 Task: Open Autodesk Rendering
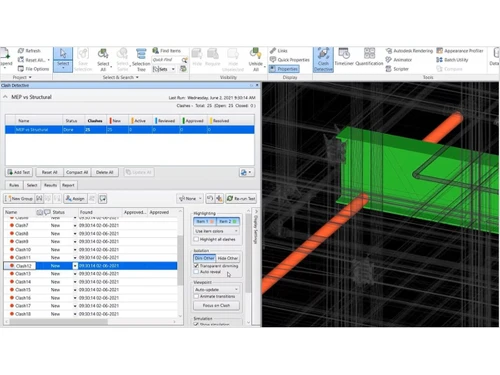tap(409, 51)
